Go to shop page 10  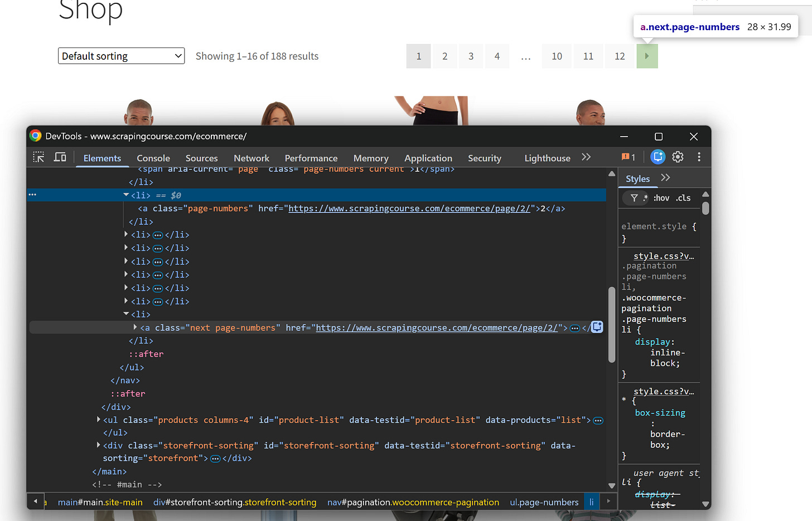pos(557,56)
